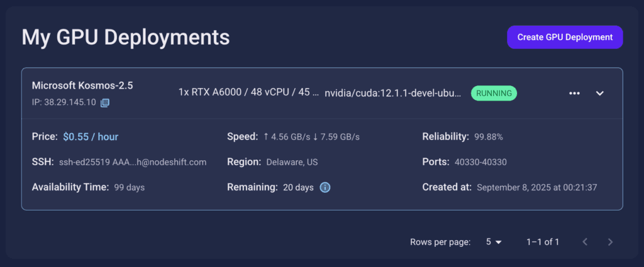
Task: Copy the IP address using the copy icon
Action: tap(105, 102)
